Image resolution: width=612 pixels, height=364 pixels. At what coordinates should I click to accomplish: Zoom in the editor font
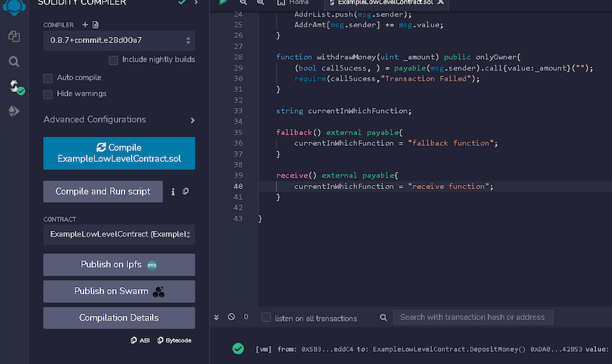tap(261, 2)
